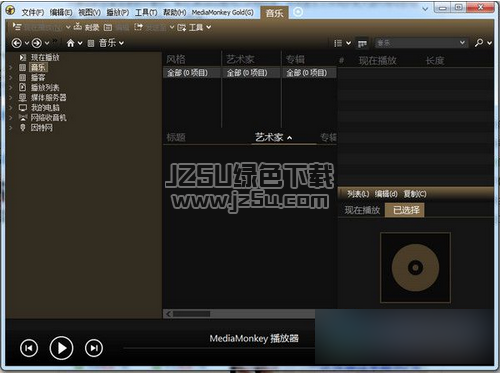Expand the 播放列表 tree node
500x373 pixels.
click(10, 88)
